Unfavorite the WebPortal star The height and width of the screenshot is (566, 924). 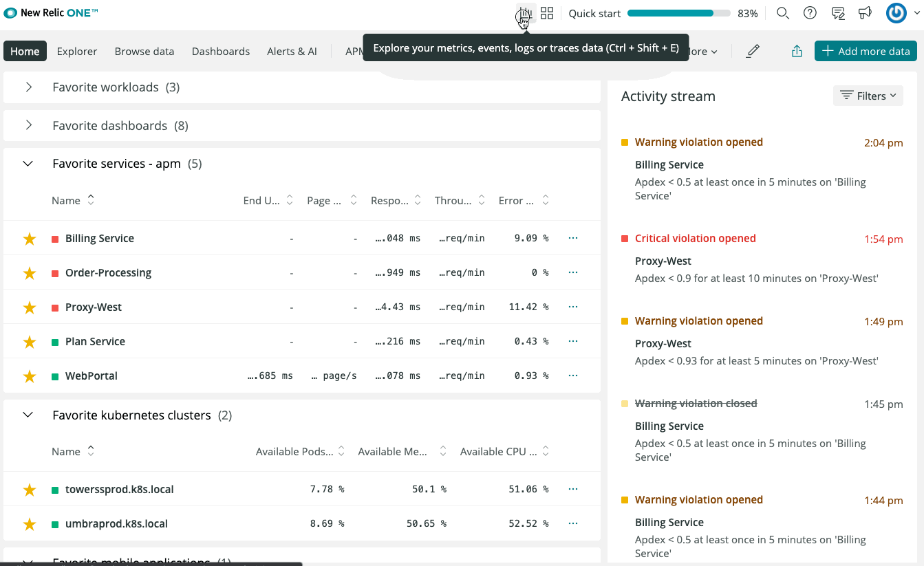29,376
